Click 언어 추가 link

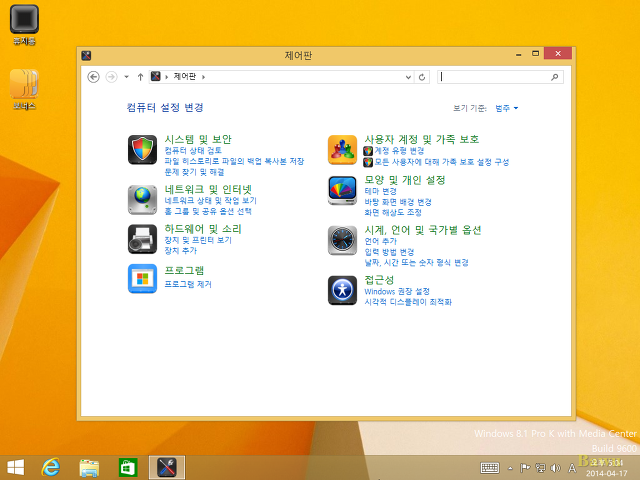(x=380, y=241)
